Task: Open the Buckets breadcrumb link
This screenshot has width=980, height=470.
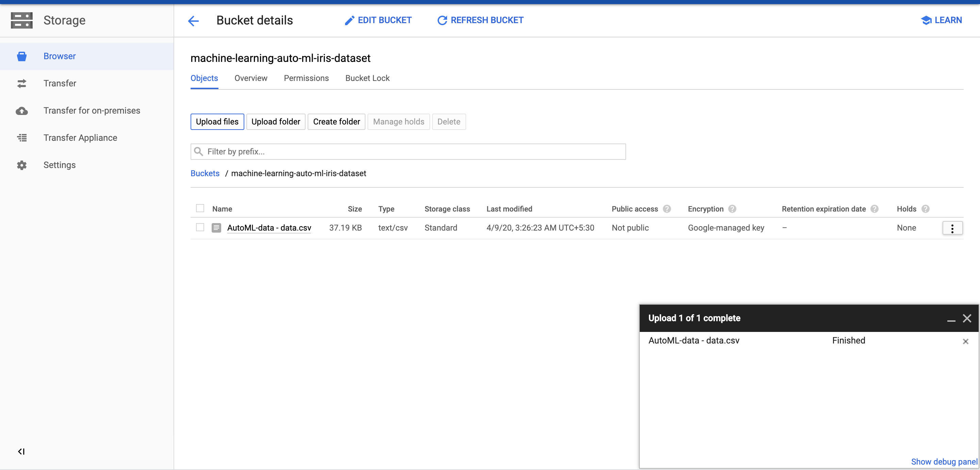Action: point(205,173)
